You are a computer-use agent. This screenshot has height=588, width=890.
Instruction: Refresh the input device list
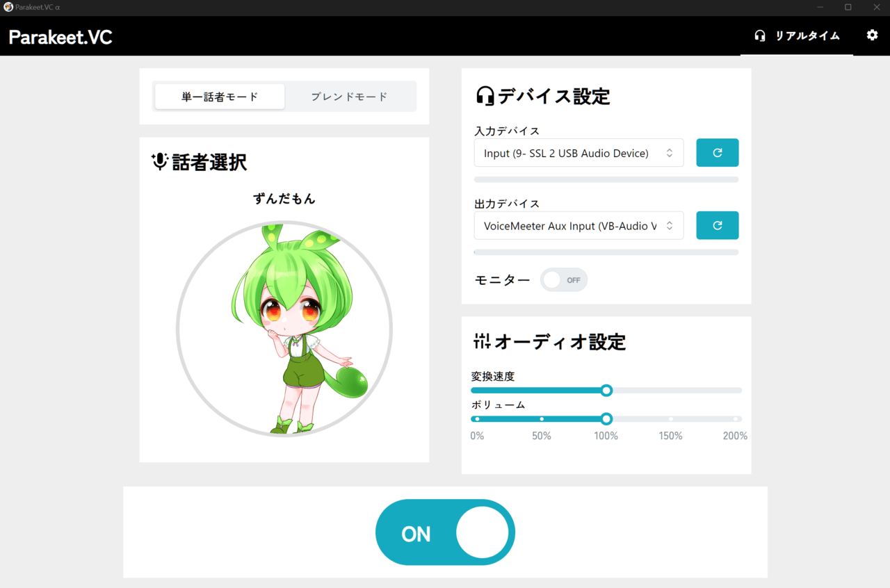(718, 153)
